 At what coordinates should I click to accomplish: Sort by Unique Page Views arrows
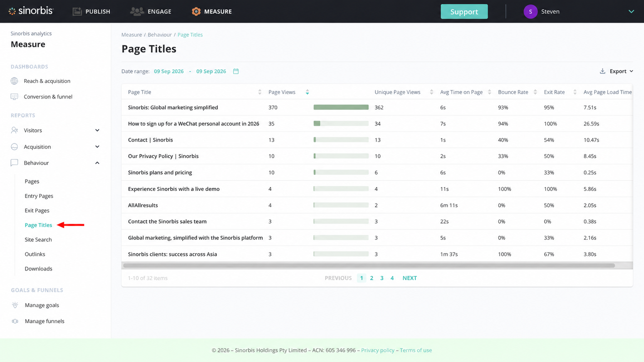click(431, 92)
